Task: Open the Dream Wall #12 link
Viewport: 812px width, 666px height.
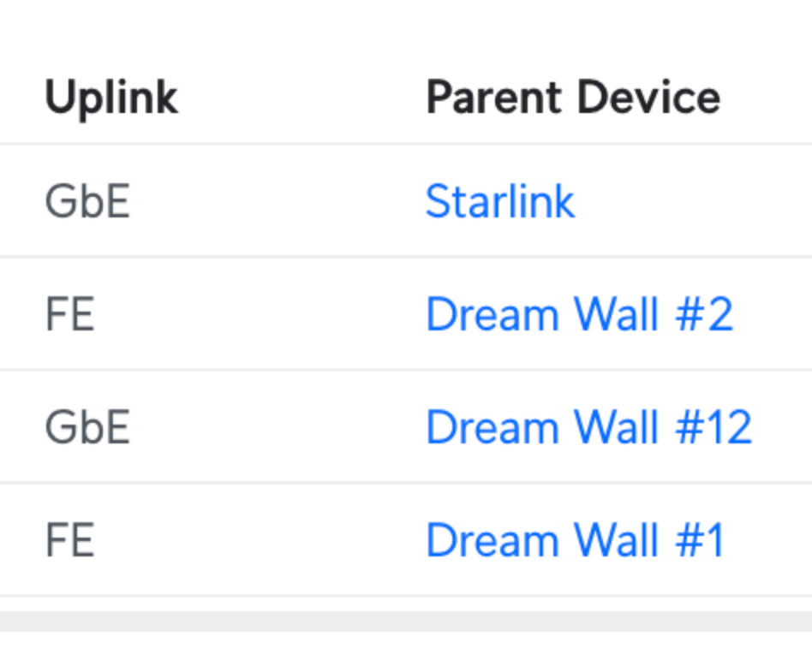Action: pyautogui.click(x=588, y=427)
